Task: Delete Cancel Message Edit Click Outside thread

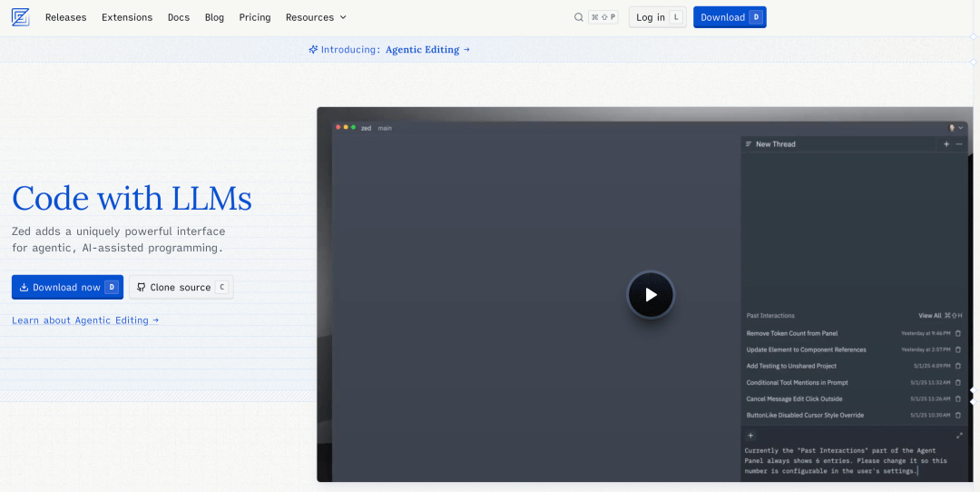Action: pos(958,399)
